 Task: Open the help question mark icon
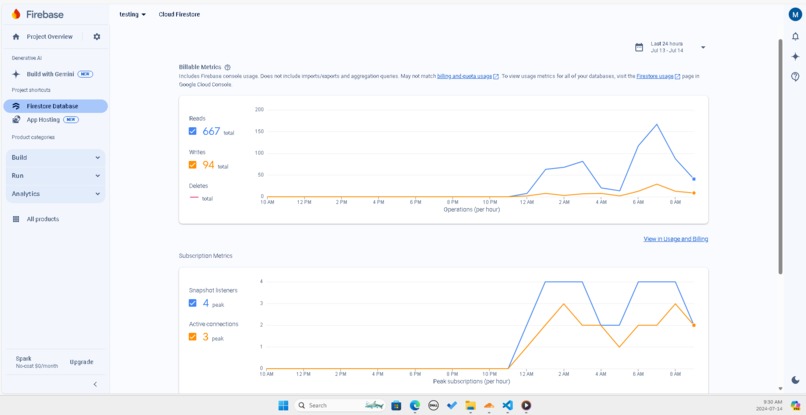pyautogui.click(x=795, y=77)
